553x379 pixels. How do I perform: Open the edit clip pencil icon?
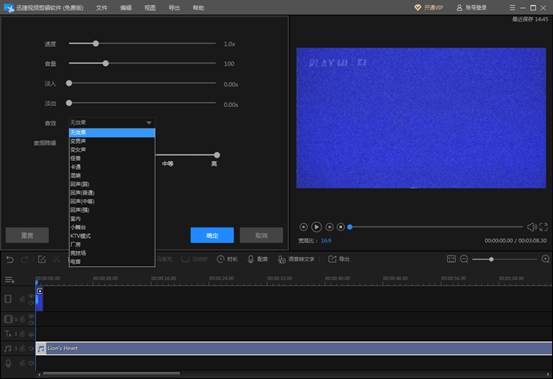(x=42, y=259)
